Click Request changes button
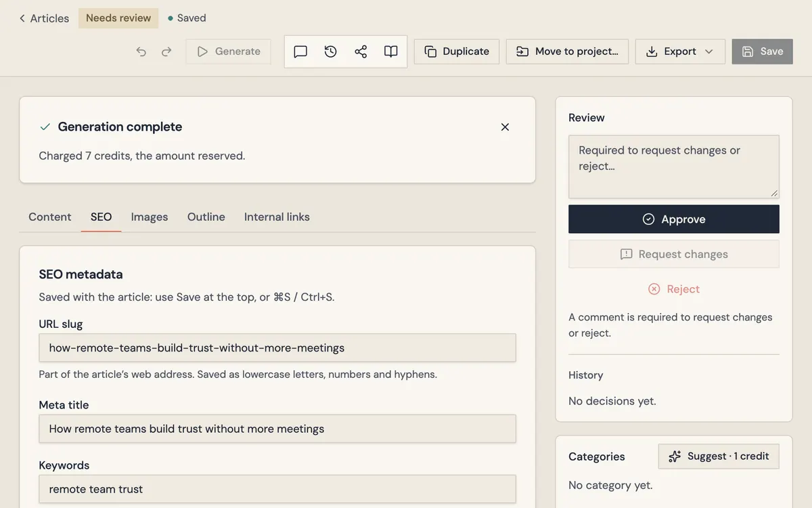 pos(674,254)
